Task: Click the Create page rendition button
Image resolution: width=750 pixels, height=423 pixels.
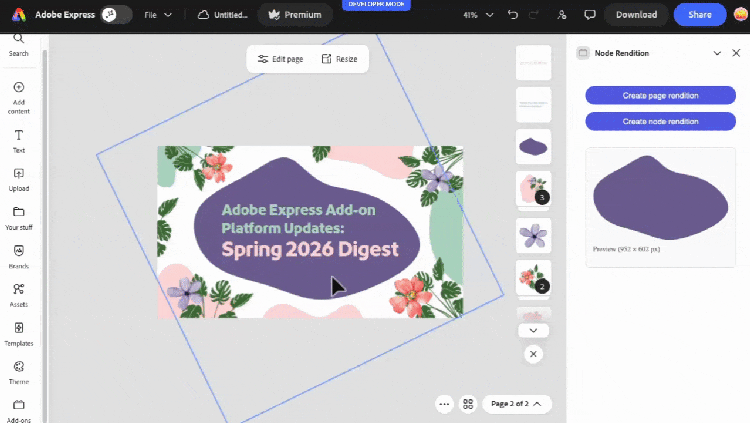Action: pos(660,95)
